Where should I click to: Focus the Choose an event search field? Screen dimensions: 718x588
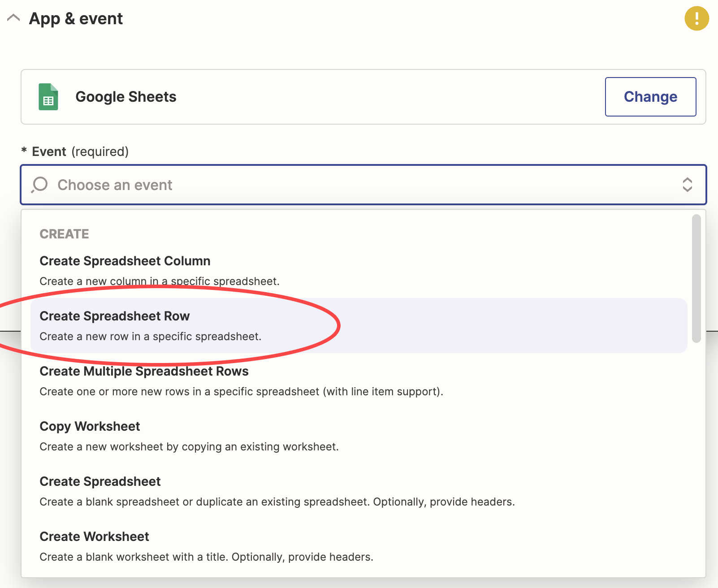pyautogui.click(x=363, y=185)
